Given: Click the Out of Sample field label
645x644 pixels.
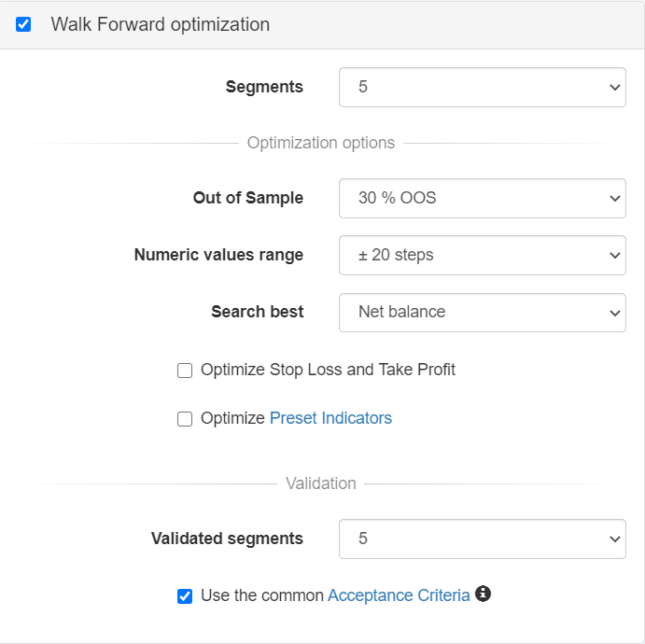Looking at the screenshot, I should 248,198.
